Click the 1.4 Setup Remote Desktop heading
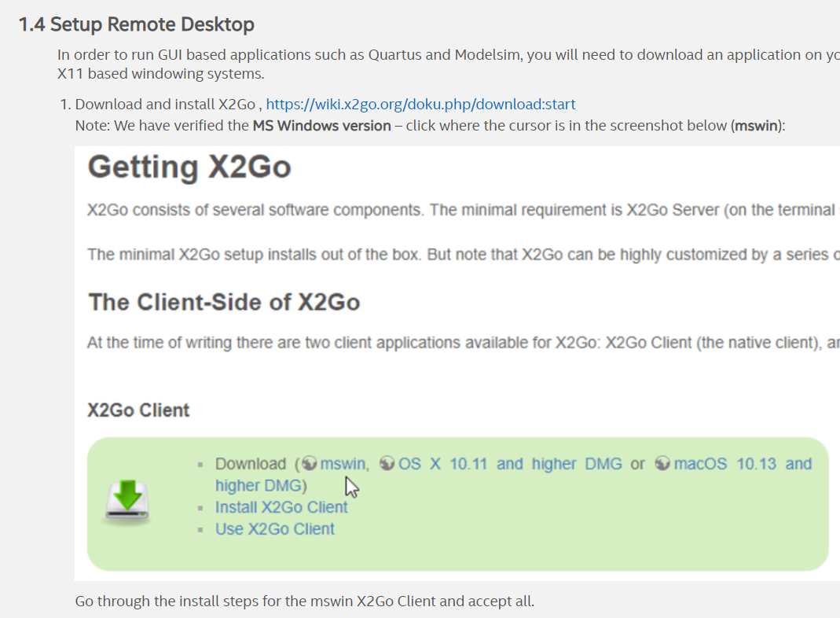This screenshot has height=618, width=840. point(135,24)
